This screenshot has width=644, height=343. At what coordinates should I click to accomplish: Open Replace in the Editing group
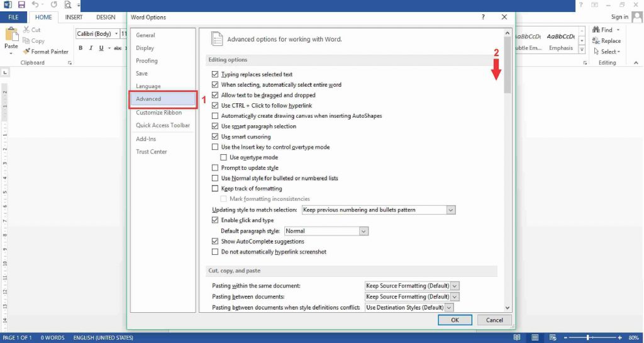[606, 41]
